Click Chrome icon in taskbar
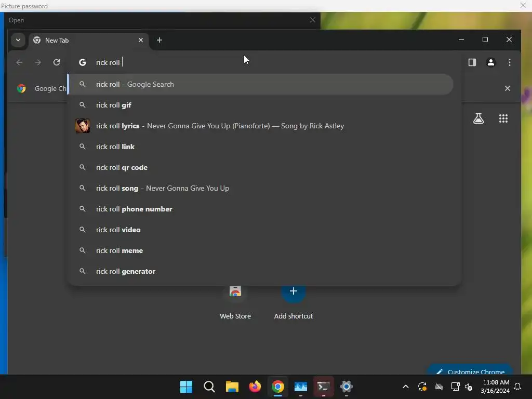 tap(277, 387)
